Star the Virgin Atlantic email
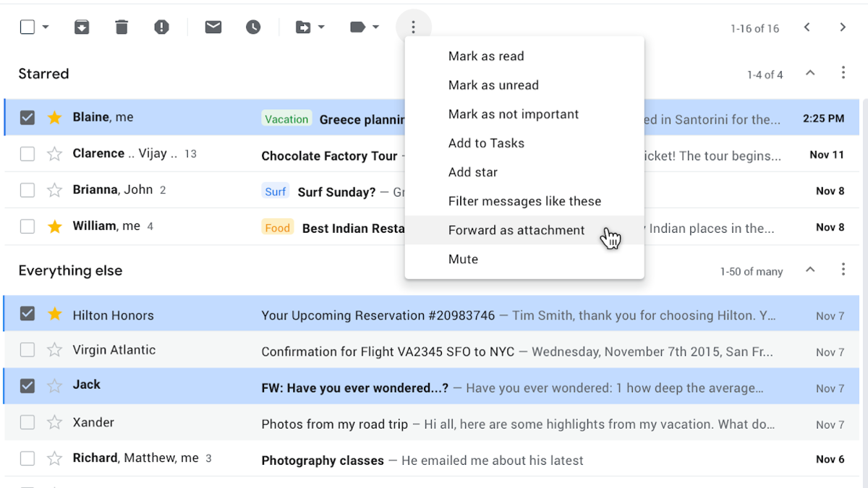The width and height of the screenshot is (868, 488). [x=54, y=350]
